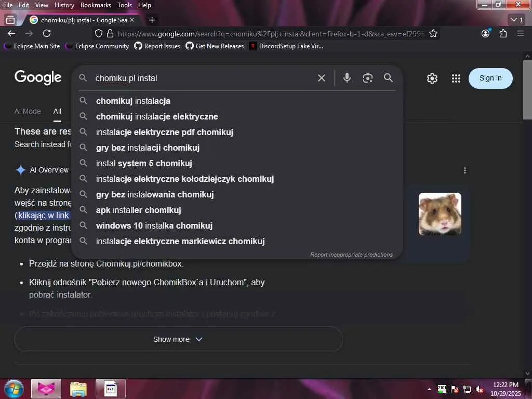Switch to the AI Mode tab
532x399 pixels.
tap(28, 111)
